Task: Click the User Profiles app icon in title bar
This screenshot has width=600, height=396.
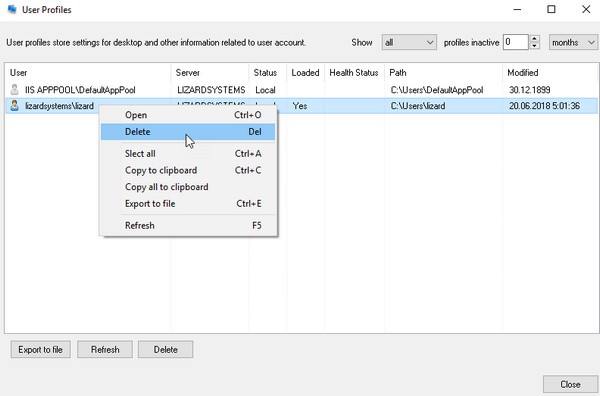Action: [x=12, y=9]
